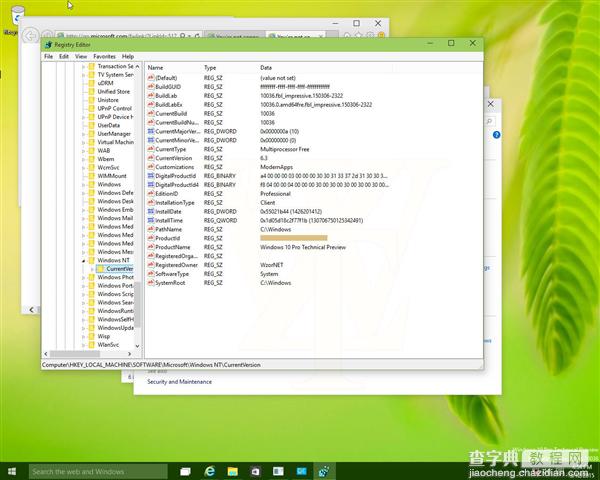Open the Favorites menu in Registry Editor
This screenshot has height=480, width=600.
[104, 56]
